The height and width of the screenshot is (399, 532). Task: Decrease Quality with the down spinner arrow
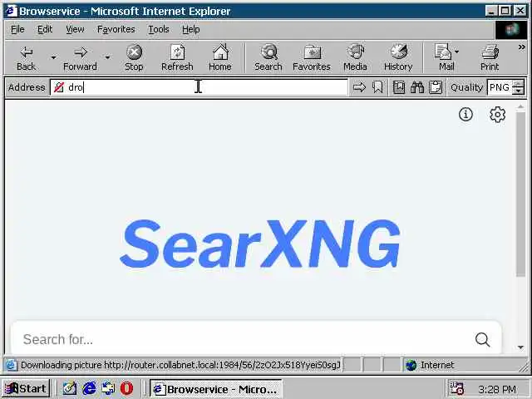click(x=518, y=91)
